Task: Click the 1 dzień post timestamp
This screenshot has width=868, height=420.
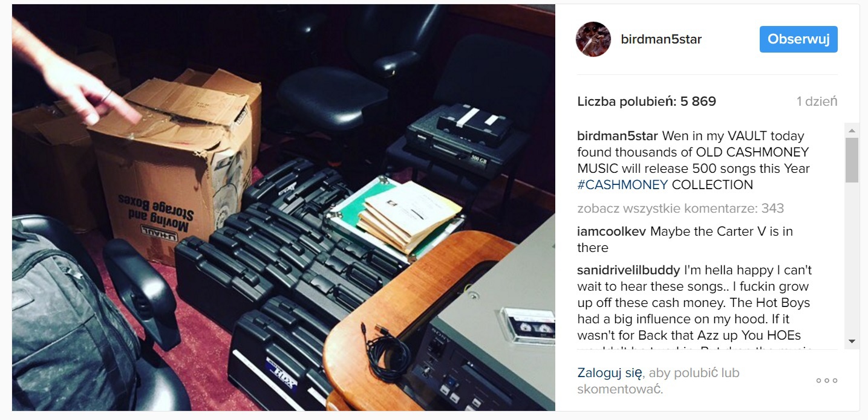Action: click(817, 102)
